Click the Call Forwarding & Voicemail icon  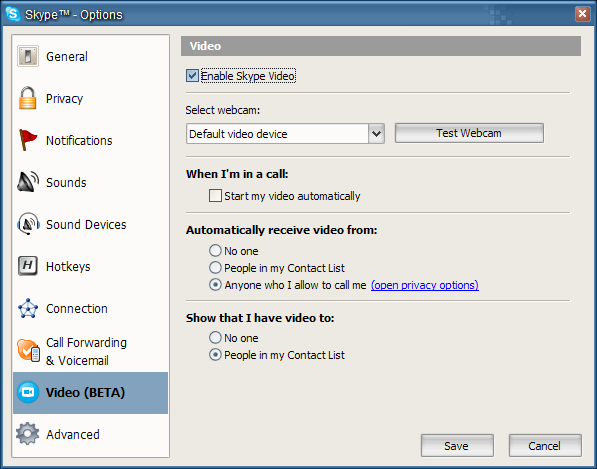tap(28, 350)
